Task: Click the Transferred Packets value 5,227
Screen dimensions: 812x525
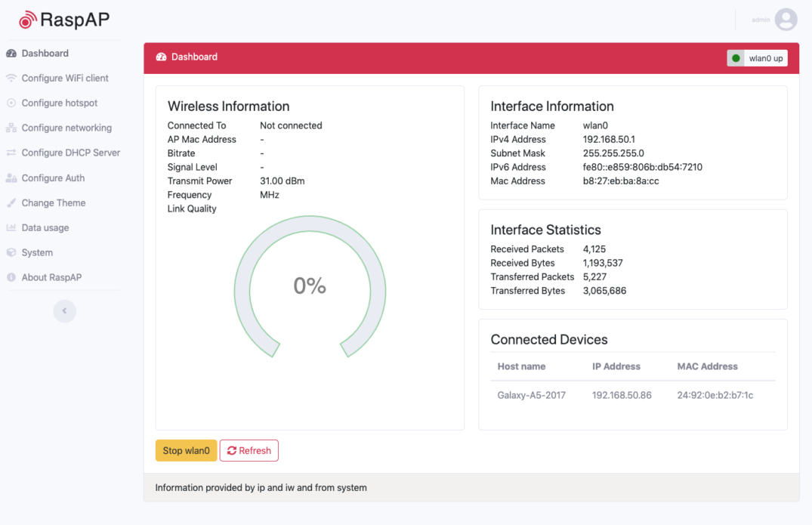Action: click(594, 277)
